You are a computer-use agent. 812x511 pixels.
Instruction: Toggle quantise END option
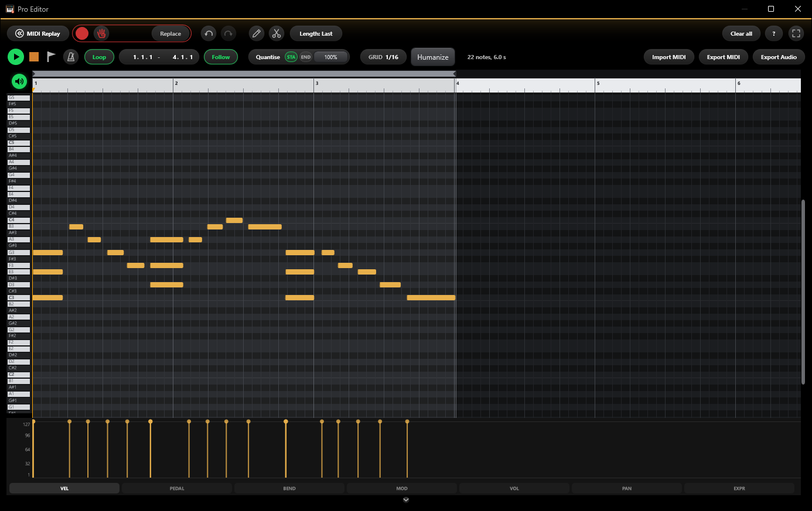pyautogui.click(x=306, y=57)
